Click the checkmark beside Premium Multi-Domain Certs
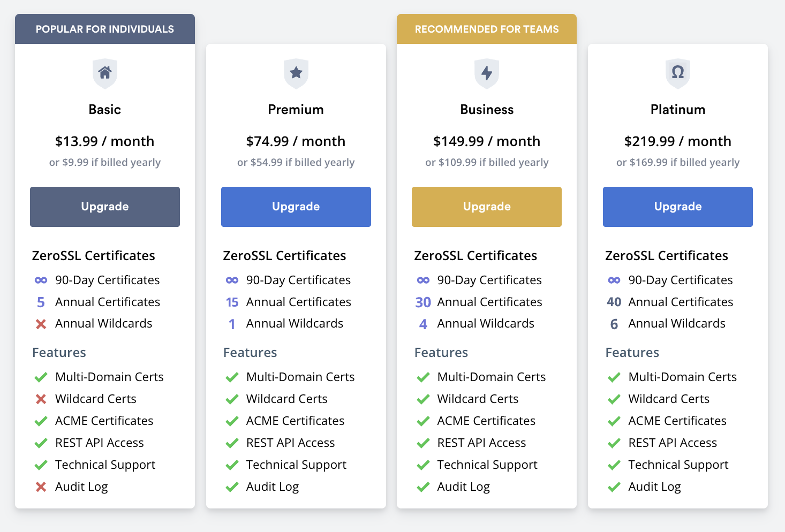 (x=232, y=377)
